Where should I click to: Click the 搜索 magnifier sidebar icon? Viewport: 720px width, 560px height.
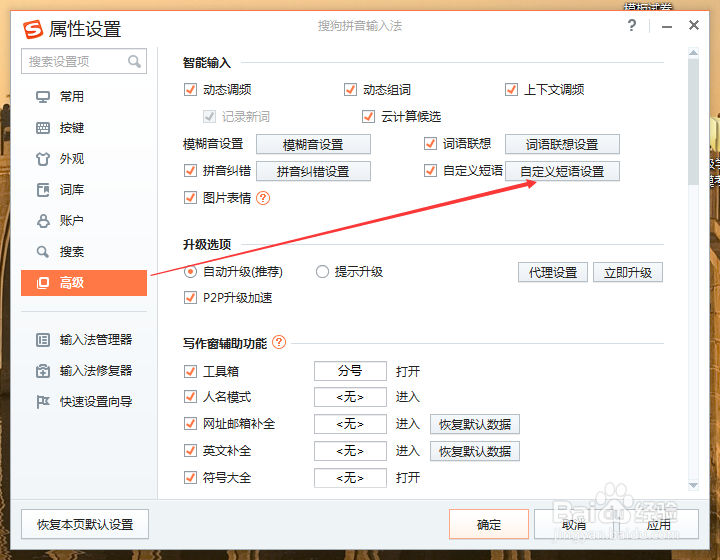[43, 252]
